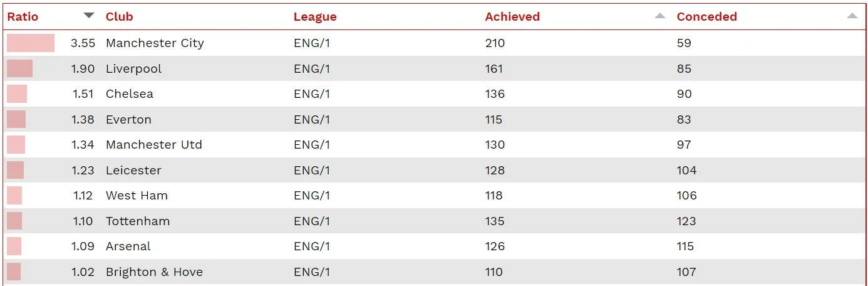
Task: Click Manchester City's 3.55 ratio bar
Action: pos(31,43)
